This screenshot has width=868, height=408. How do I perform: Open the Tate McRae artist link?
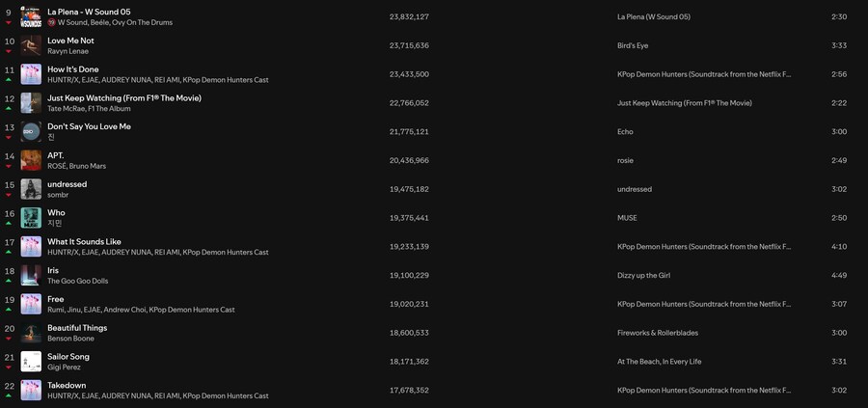[68, 109]
